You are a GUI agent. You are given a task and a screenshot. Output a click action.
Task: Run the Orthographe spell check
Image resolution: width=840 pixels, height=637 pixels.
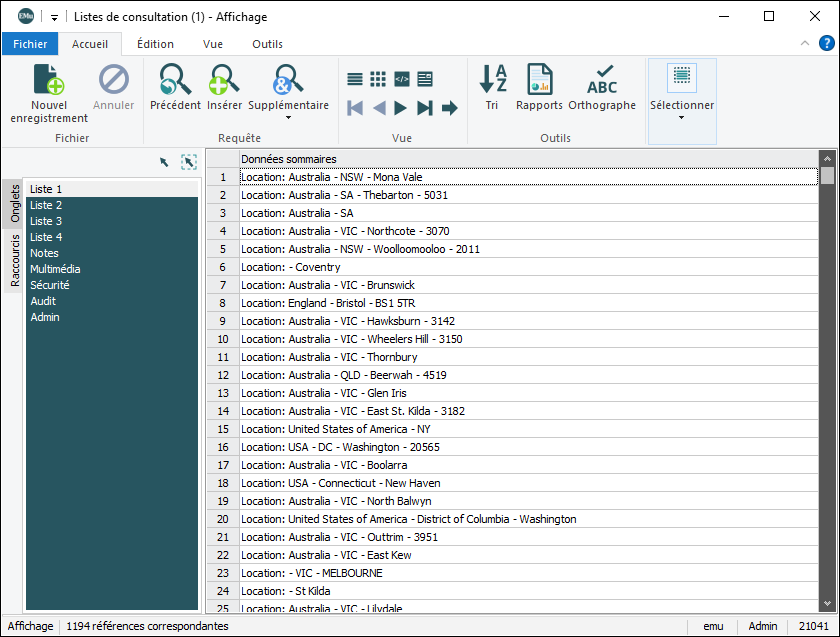pos(602,80)
